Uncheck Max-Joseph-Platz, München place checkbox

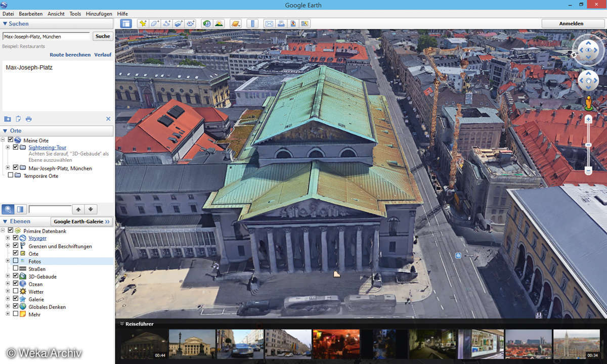tap(16, 168)
